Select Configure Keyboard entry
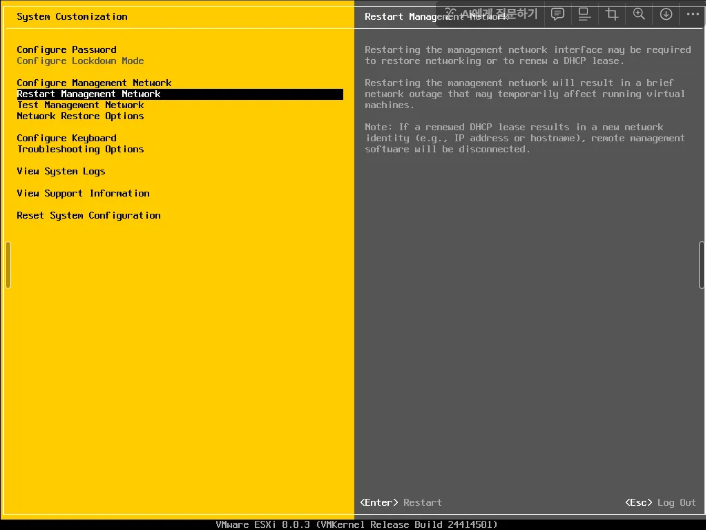 tap(67, 138)
